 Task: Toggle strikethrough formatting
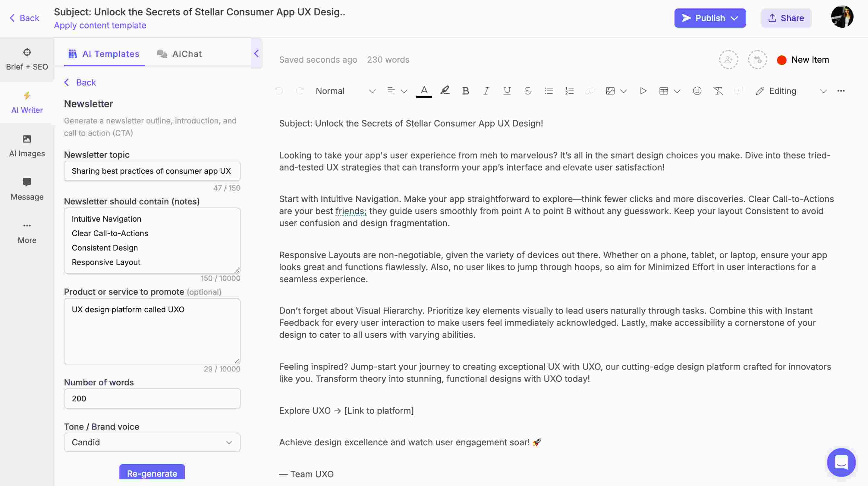click(x=528, y=91)
